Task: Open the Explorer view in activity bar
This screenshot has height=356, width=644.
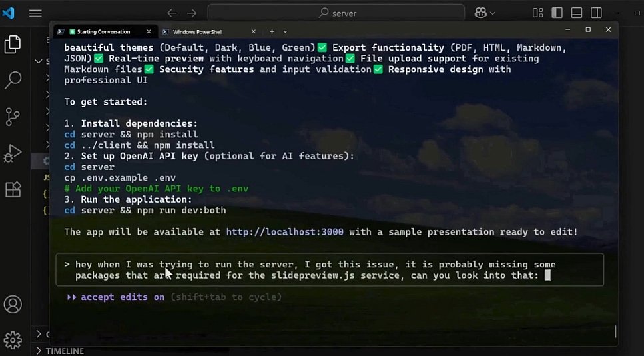Action: (x=13, y=45)
